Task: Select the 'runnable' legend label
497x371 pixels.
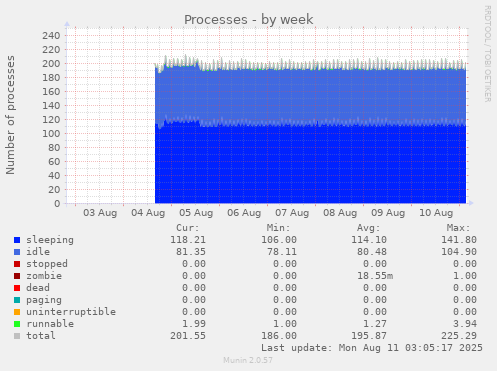Action: [50, 324]
